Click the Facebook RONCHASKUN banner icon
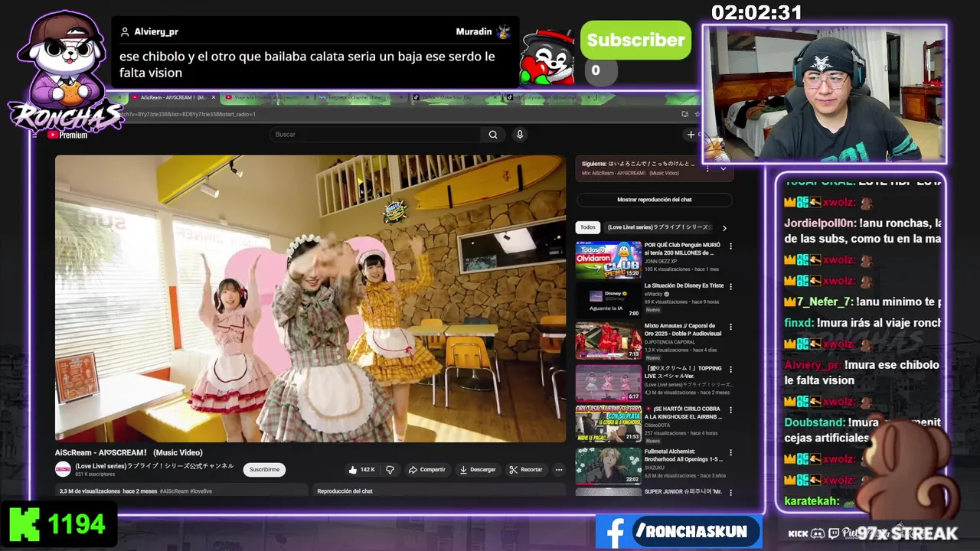This screenshot has height=551, width=980. pos(616,532)
